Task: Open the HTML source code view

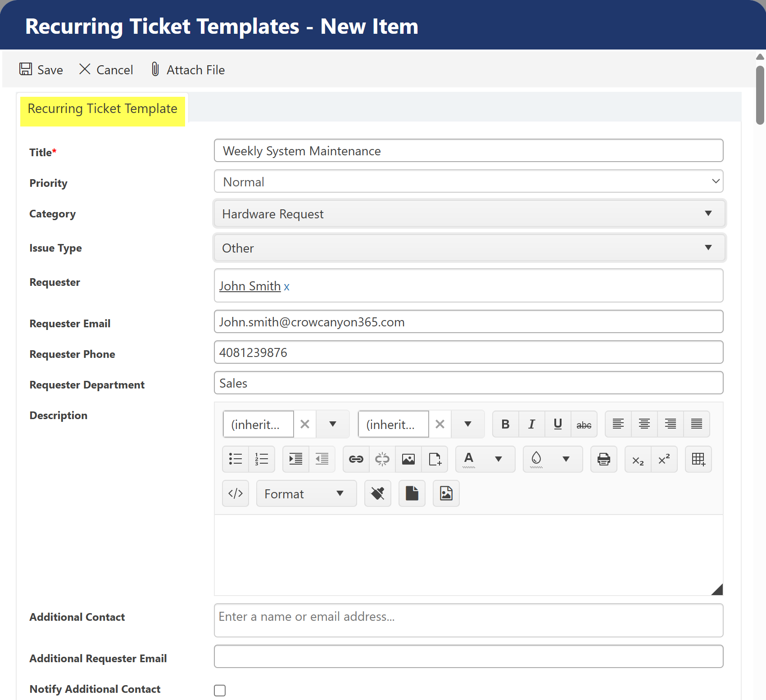Action: (x=236, y=493)
